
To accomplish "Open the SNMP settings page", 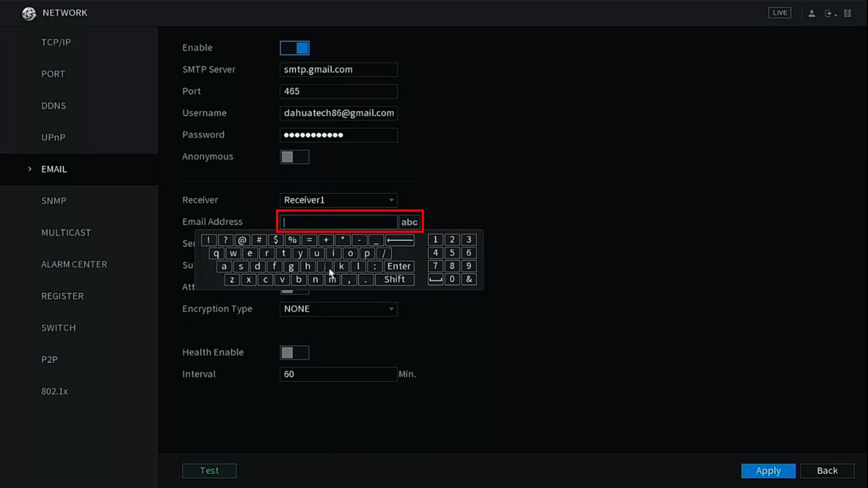I will [79, 201].
